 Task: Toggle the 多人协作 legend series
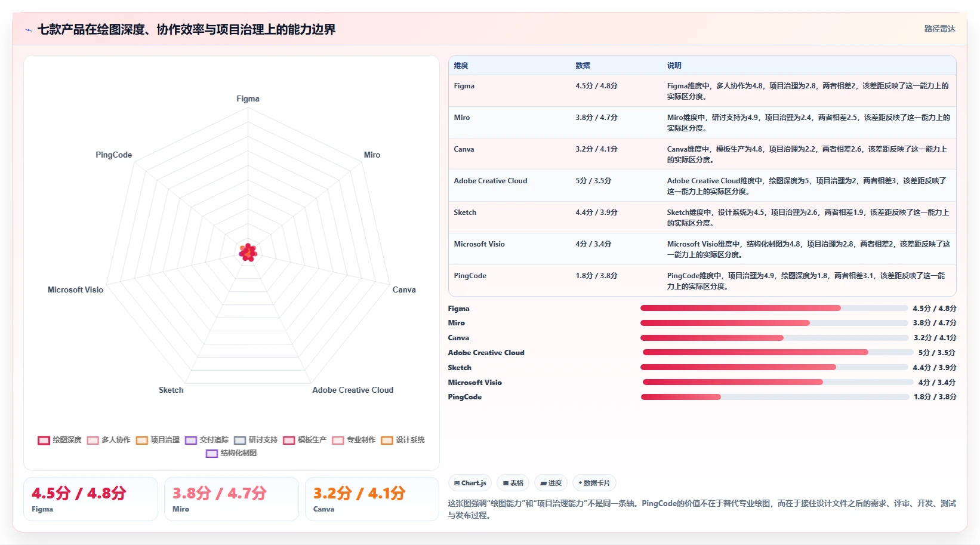tap(109, 441)
